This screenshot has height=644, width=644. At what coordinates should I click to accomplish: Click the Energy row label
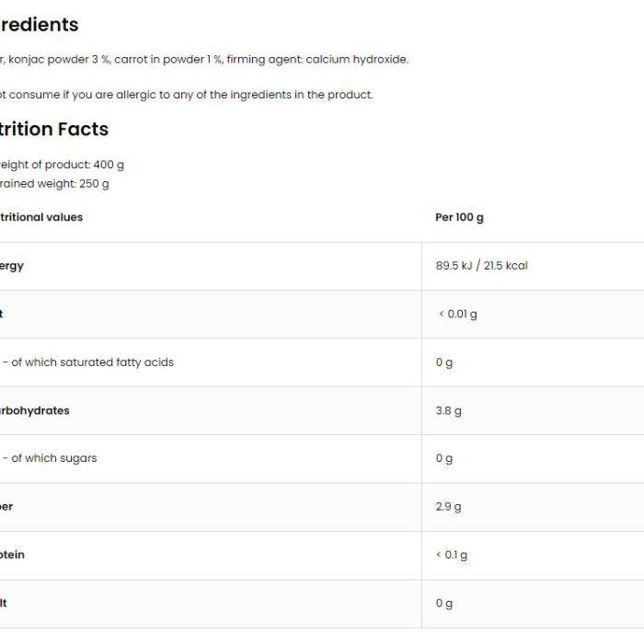[11, 266]
